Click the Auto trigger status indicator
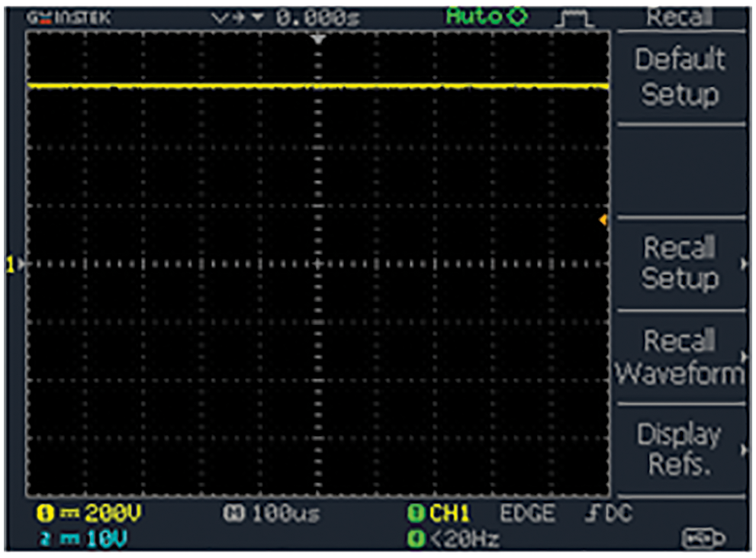This screenshot has width=756, height=558. (x=487, y=16)
